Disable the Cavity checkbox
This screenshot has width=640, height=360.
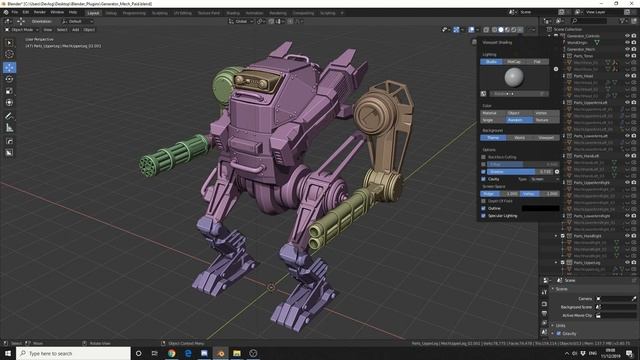(x=484, y=179)
